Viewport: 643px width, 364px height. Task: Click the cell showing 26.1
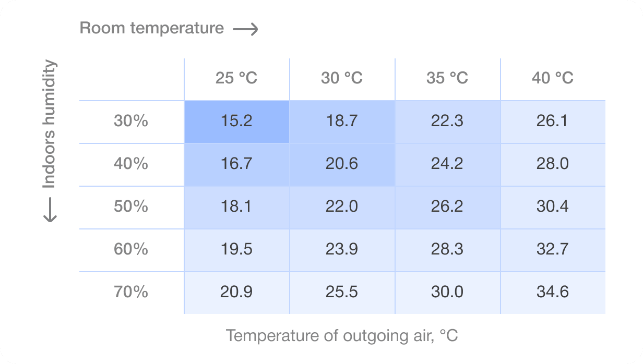coord(553,122)
